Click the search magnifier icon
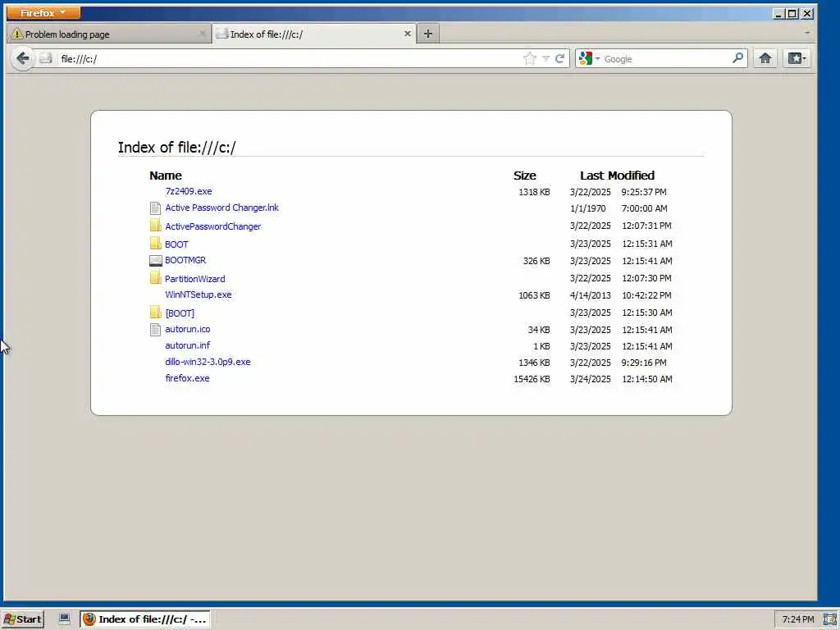The image size is (840, 630). pyautogui.click(x=737, y=58)
